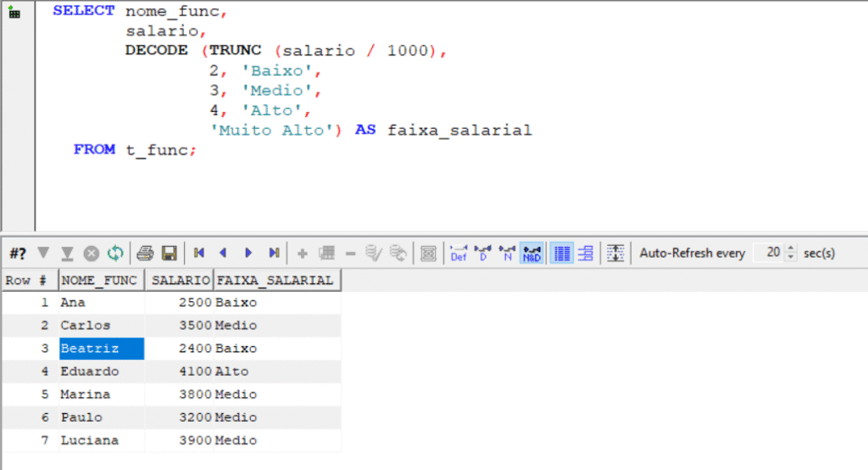Click the FAIXA_SALARIAL column header
The image size is (868, 470).
point(276,280)
